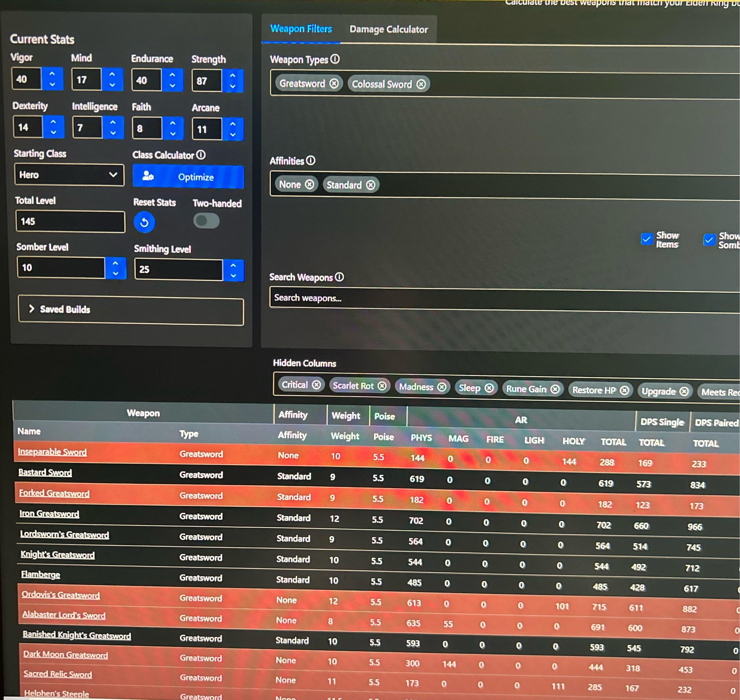Screen dimensions: 740x700
Task: Sort by the Name column header
Action: coord(29,431)
